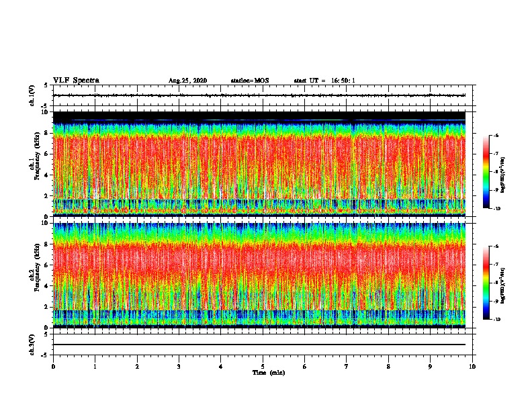Click the "station=MOS" header label
The height and width of the screenshot is (411, 532).
(250, 81)
